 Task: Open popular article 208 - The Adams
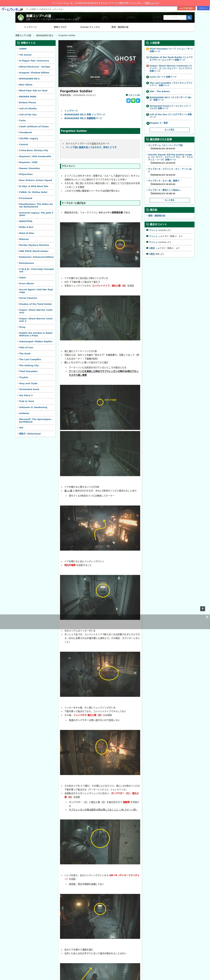click(160, 91)
